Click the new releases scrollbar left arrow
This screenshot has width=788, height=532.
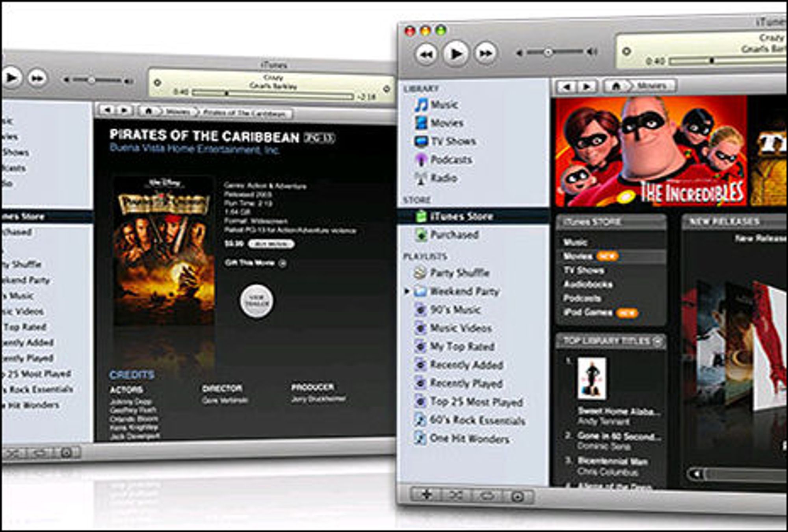click(696, 473)
